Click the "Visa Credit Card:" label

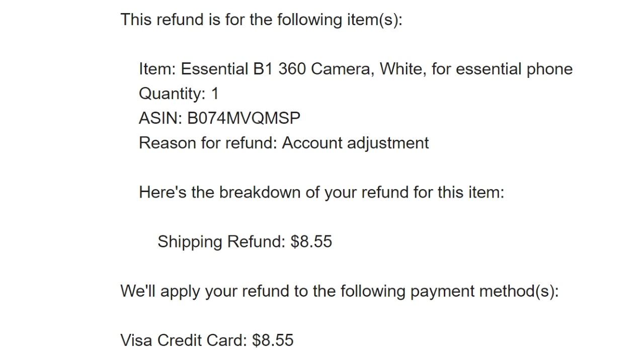pos(184,340)
